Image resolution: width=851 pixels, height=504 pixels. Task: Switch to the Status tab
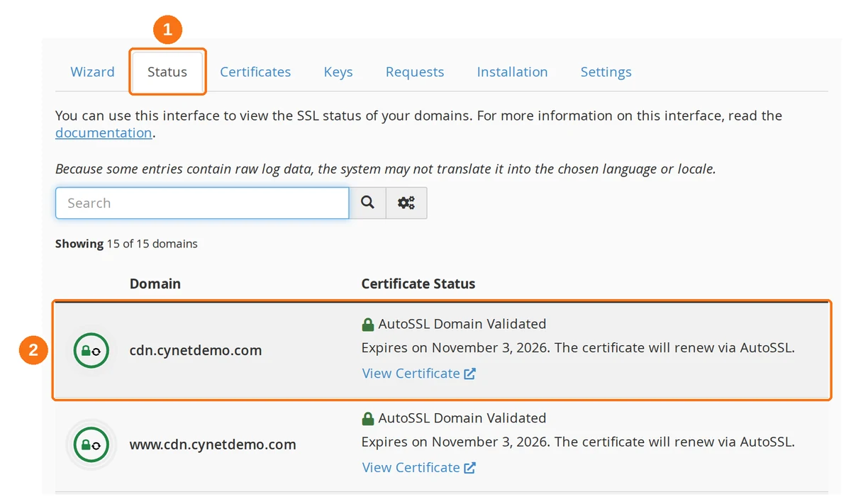tap(167, 72)
